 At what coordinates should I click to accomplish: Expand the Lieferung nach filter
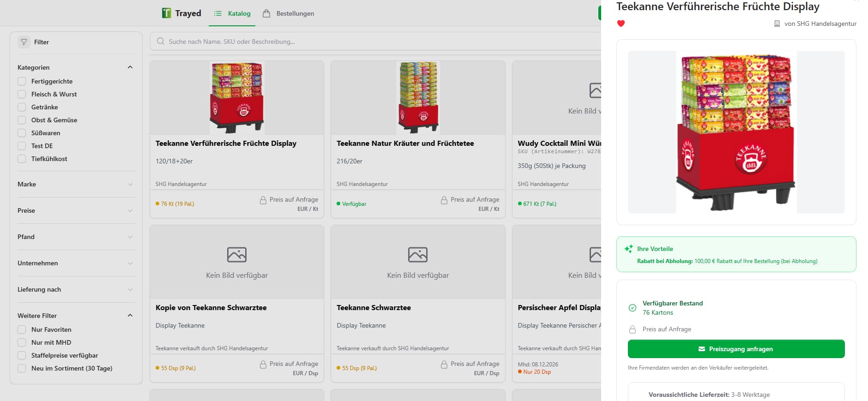tap(76, 289)
